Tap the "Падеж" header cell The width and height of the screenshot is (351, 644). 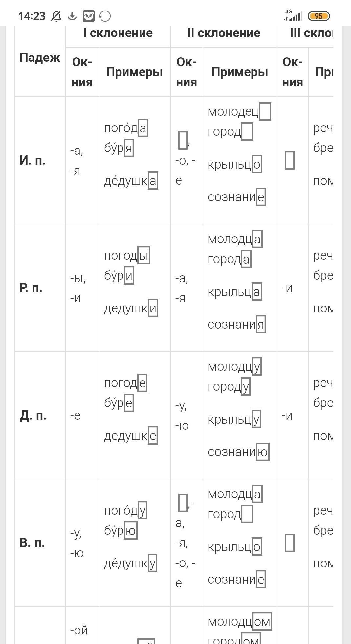tap(40, 57)
